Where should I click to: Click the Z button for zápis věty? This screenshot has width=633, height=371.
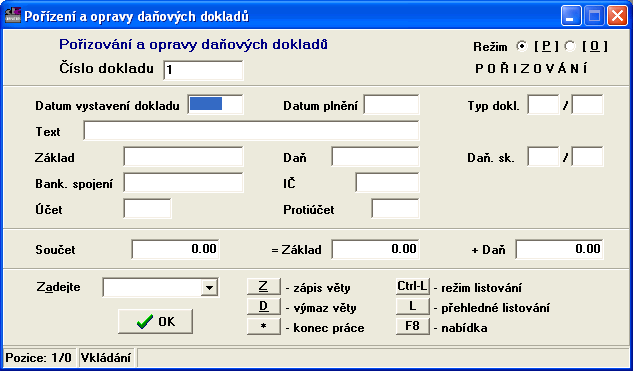264,287
